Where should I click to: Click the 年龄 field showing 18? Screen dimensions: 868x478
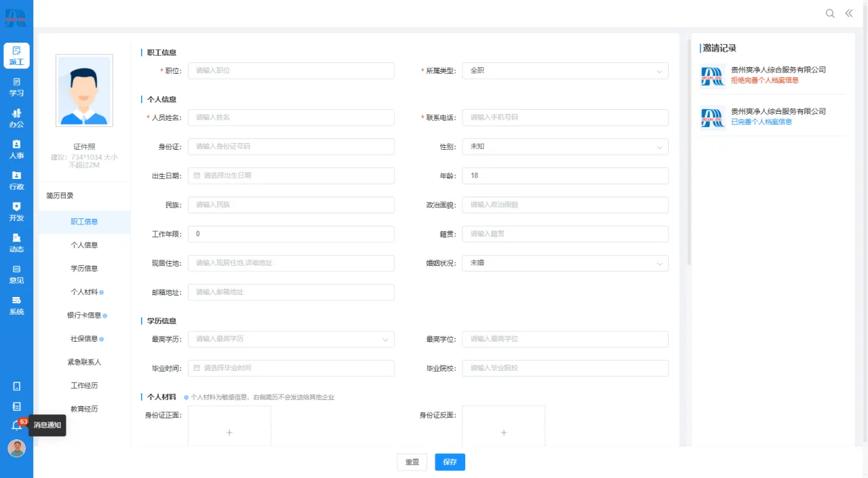[x=565, y=176]
